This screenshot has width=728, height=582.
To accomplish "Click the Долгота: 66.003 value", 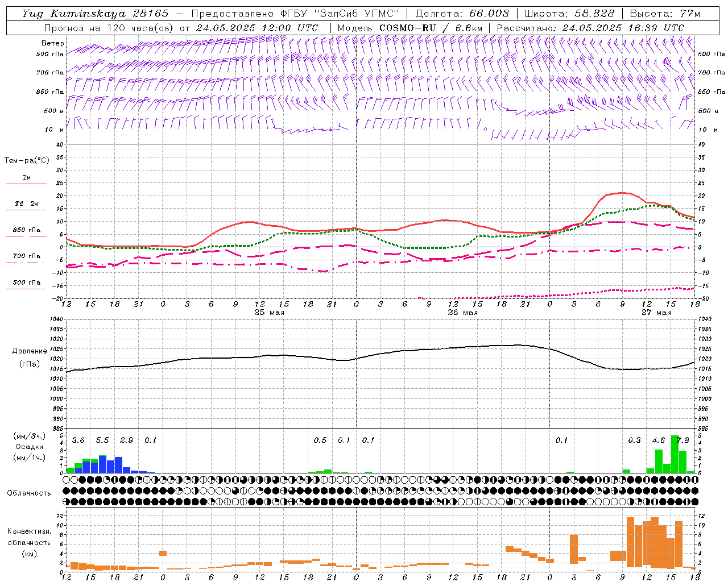I will pos(462,14).
